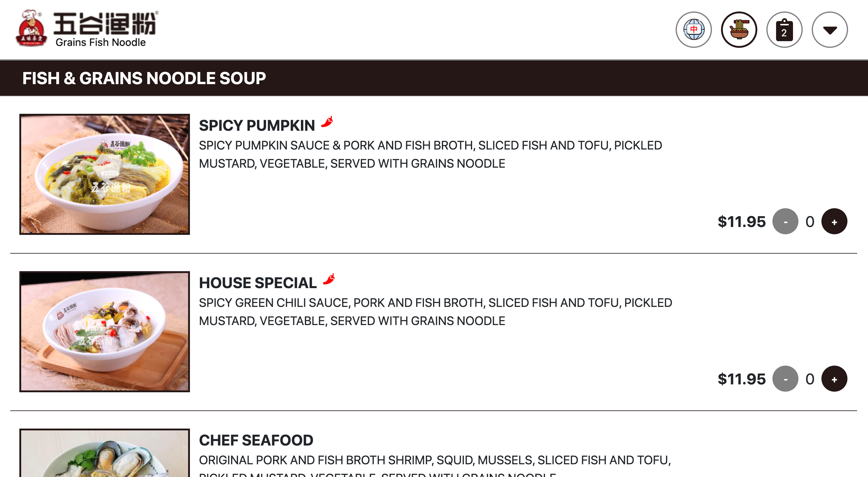Screen dimensions: 868x477
Task: Open the Spicy Pumpkin bowl photo
Action: coord(104,174)
